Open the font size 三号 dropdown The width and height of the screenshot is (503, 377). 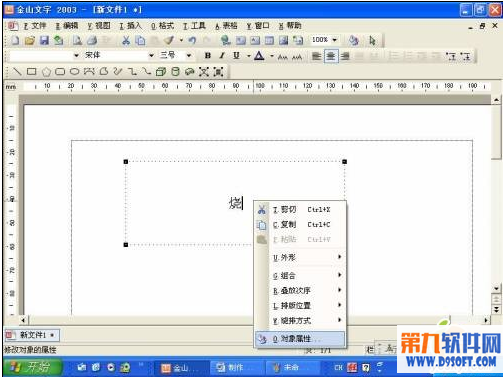point(189,55)
